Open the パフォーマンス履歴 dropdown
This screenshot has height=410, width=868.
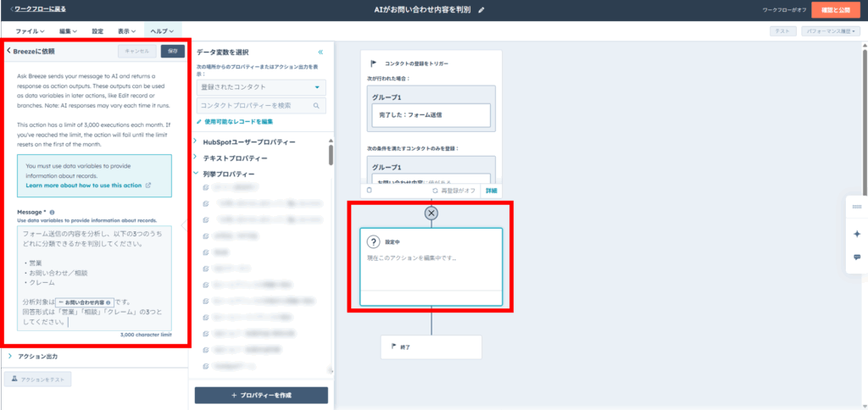coord(830,31)
